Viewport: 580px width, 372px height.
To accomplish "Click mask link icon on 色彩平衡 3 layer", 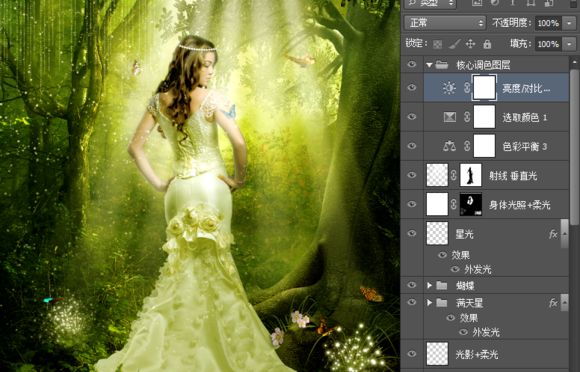I will pyautogui.click(x=467, y=146).
